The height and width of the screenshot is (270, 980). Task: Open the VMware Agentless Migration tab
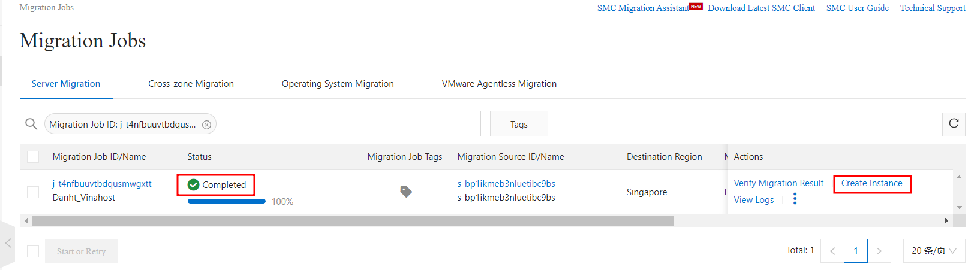coord(499,84)
